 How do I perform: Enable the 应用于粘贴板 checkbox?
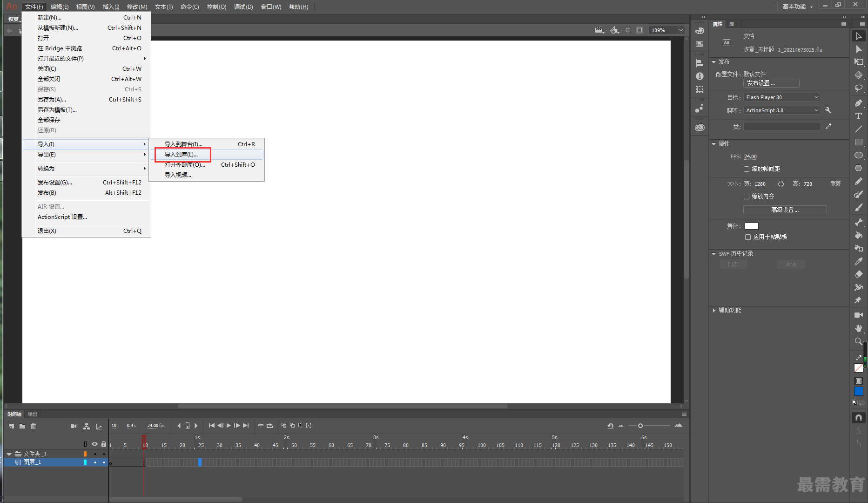click(748, 237)
